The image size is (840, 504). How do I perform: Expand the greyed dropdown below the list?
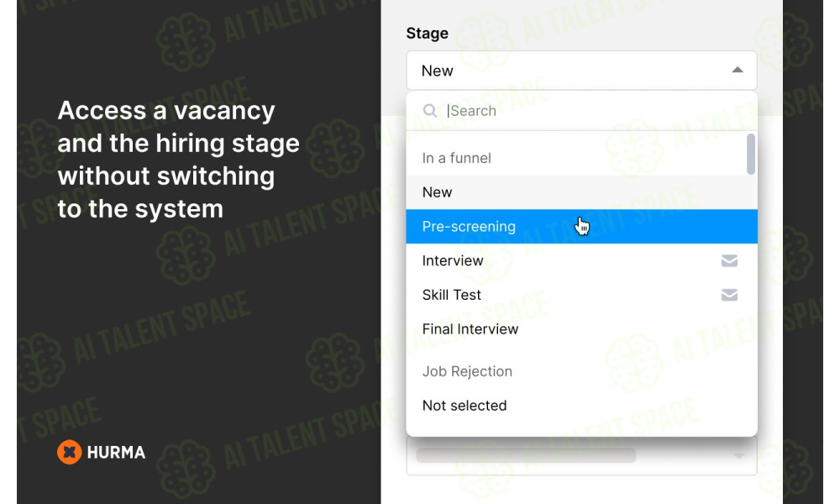click(x=582, y=456)
